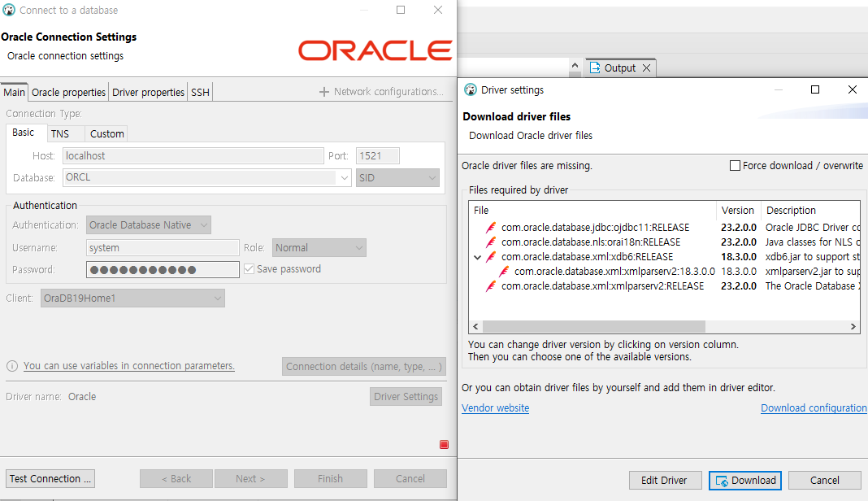This screenshot has height=501, width=868.
Task: Click the red stop indicator in connection dialog
Action: click(x=444, y=444)
